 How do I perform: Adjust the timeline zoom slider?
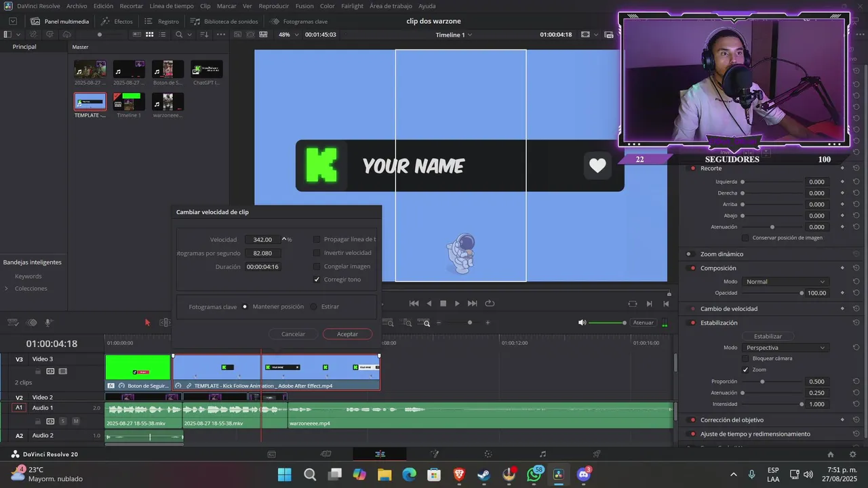click(x=470, y=323)
